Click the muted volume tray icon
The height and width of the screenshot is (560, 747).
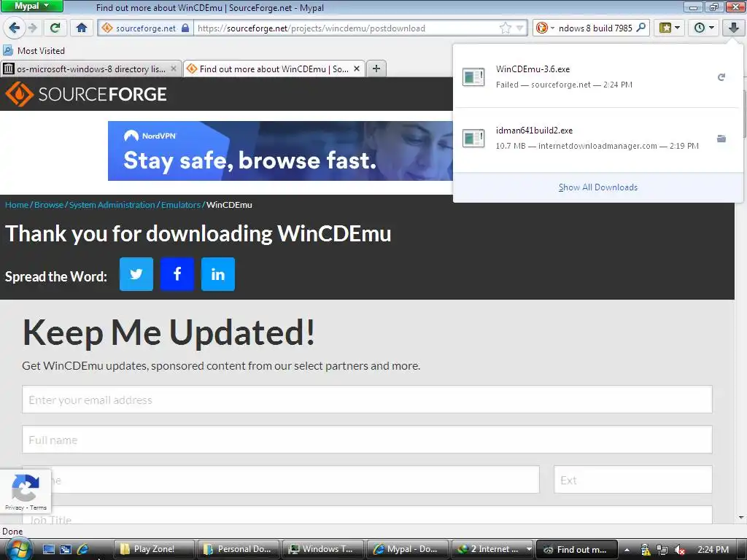coord(679,550)
